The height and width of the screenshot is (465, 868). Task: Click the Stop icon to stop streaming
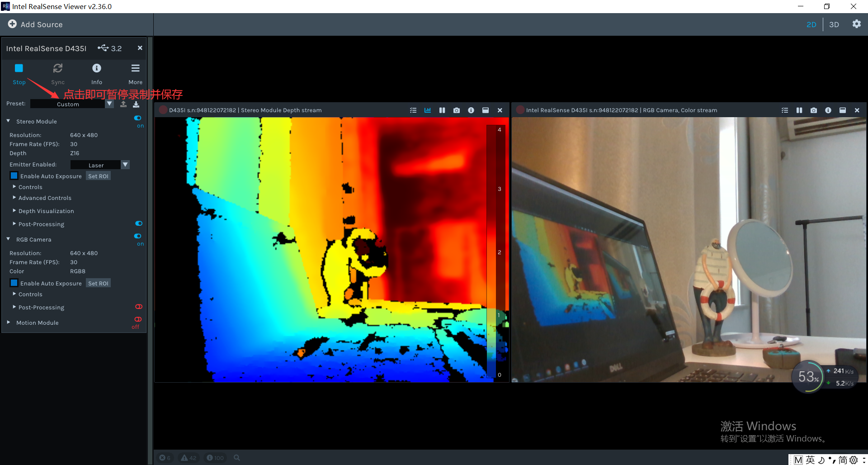[x=19, y=68]
